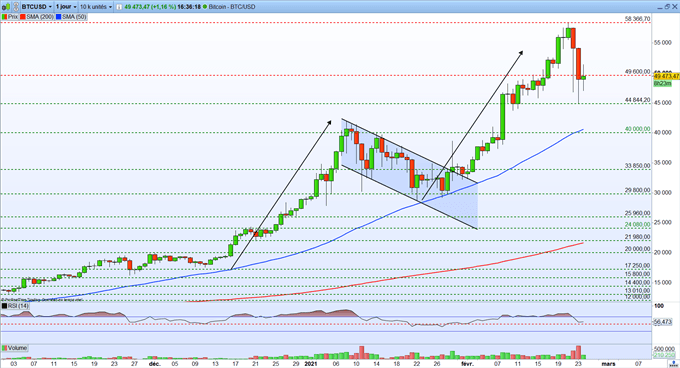680x368 pixels.
Task: Click the 'févr.' date axis label
Action: click(468, 364)
